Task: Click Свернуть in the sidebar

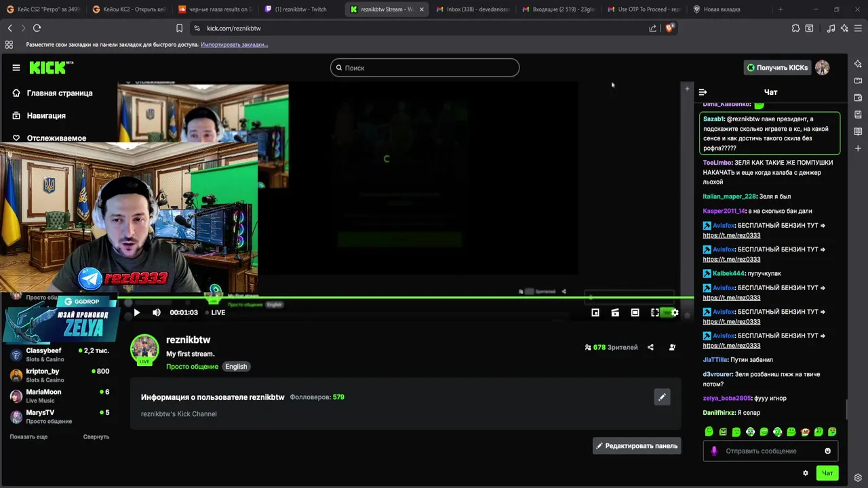Action: 96,436
